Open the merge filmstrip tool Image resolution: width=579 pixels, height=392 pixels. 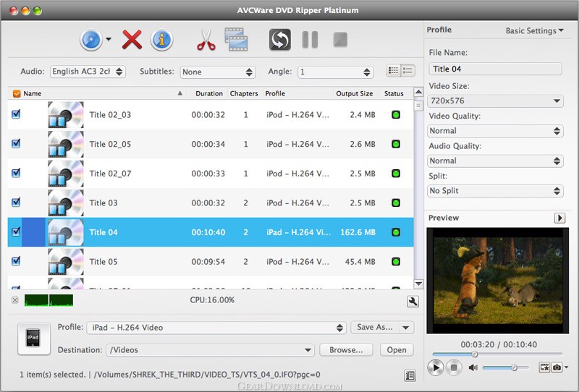point(236,39)
